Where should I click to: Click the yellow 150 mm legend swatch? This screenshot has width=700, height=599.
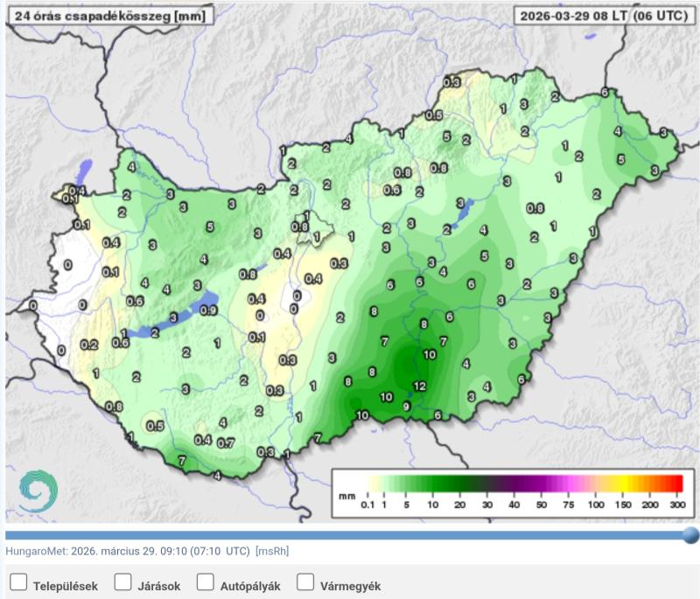(624, 483)
